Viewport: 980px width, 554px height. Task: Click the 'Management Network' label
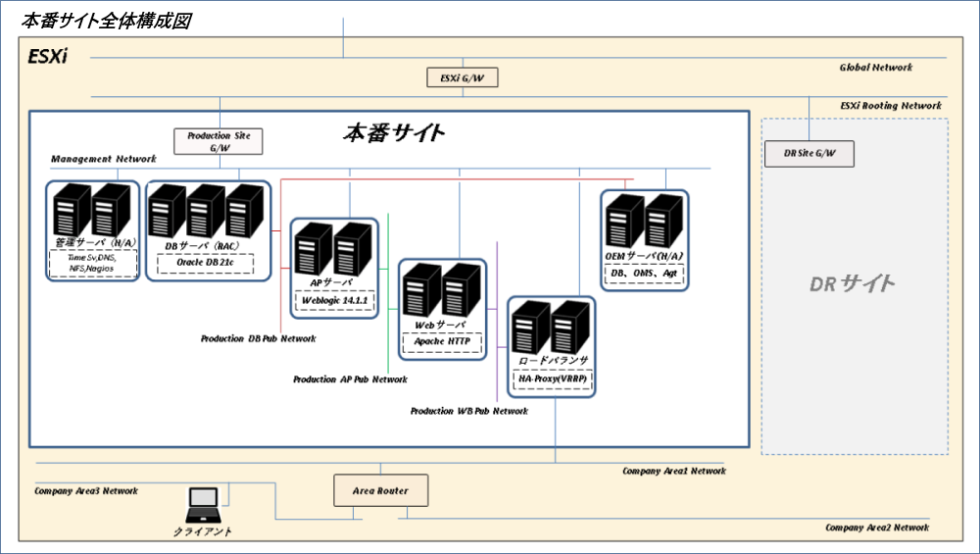click(104, 159)
